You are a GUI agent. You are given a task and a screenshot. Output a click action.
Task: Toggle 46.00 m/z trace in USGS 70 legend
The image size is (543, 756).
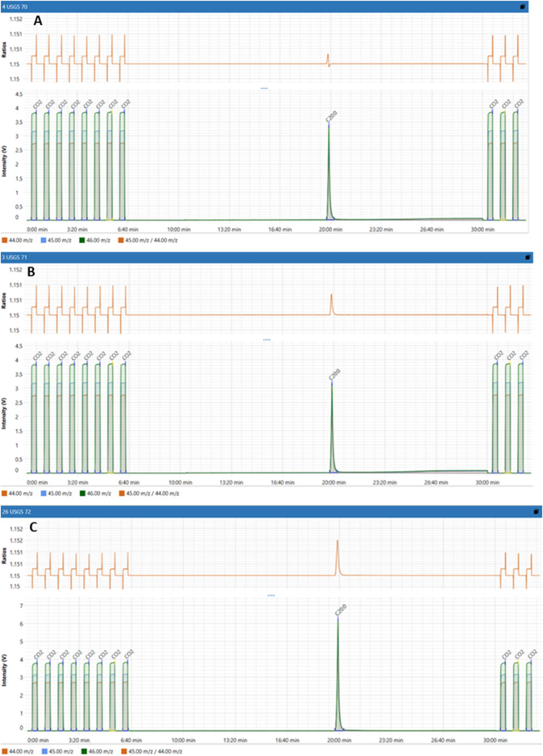[x=95, y=240]
